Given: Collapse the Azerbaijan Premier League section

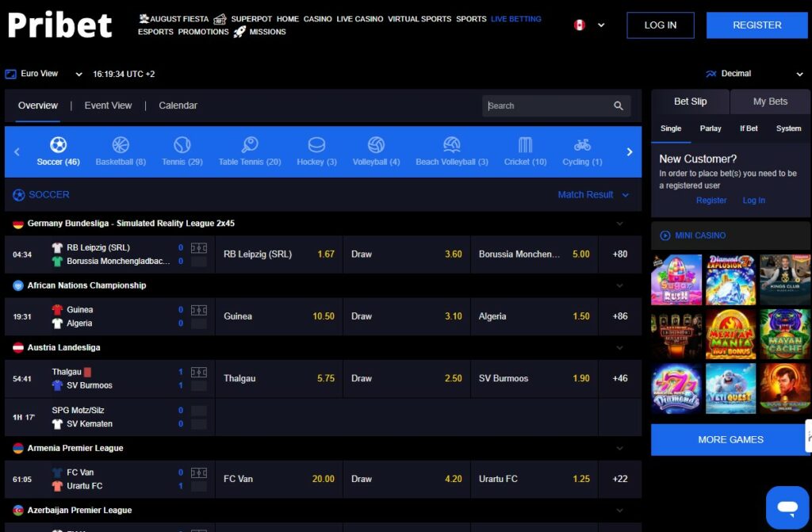Looking at the screenshot, I should (619, 511).
